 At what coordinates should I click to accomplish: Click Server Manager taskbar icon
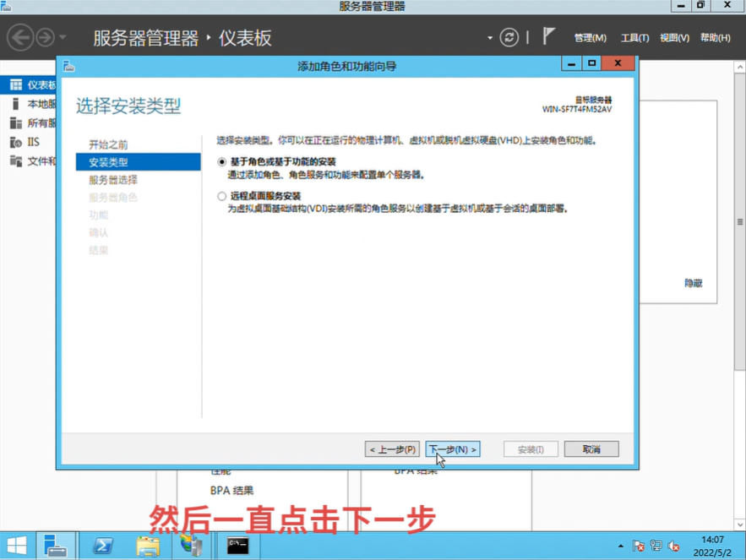[56, 546]
